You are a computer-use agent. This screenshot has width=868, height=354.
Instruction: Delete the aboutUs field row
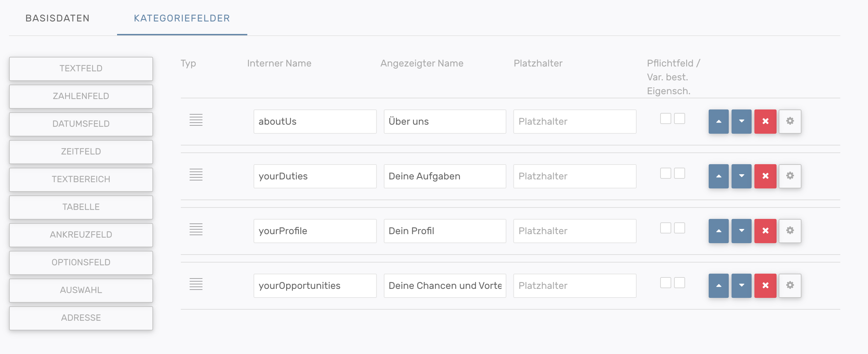tap(765, 122)
